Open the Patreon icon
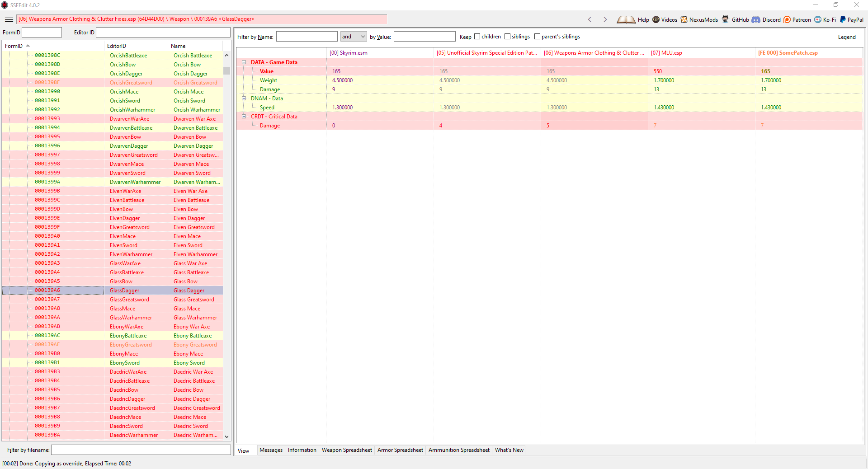Screen dimensions: 868x469 point(787,19)
